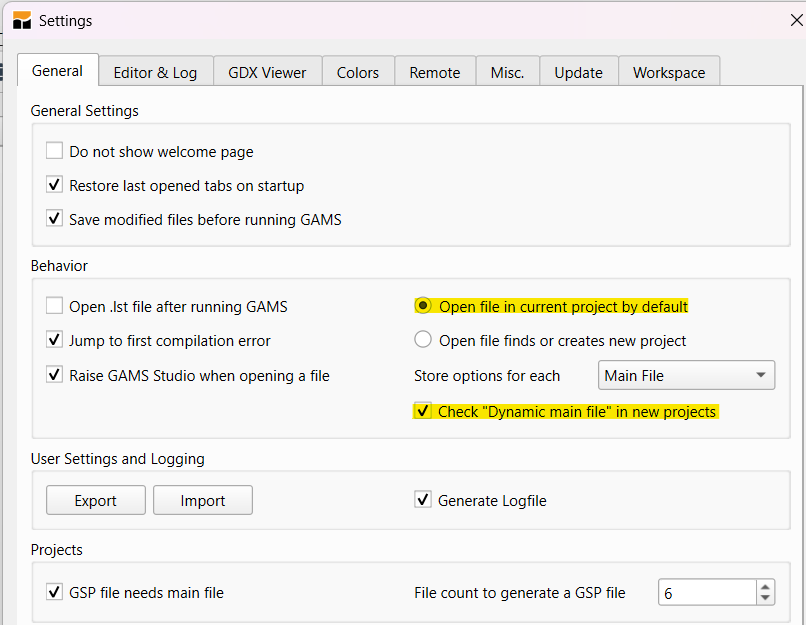The width and height of the screenshot is (806, 625).
Task: Open the Misc. settings tab
Action: (x=507, y=72)
